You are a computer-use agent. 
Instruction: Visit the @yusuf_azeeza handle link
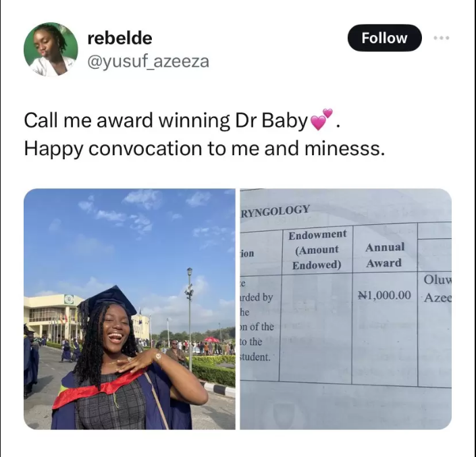(x=148, y=62)
